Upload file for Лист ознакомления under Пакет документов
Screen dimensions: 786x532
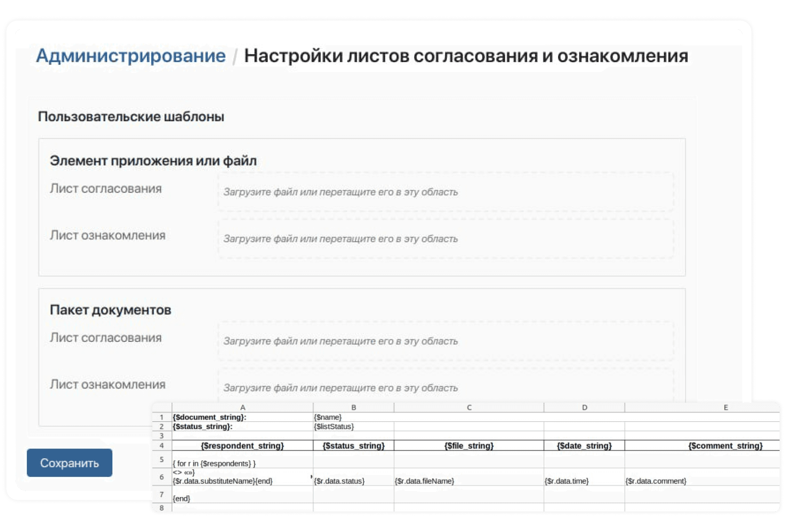coord(446,386)
